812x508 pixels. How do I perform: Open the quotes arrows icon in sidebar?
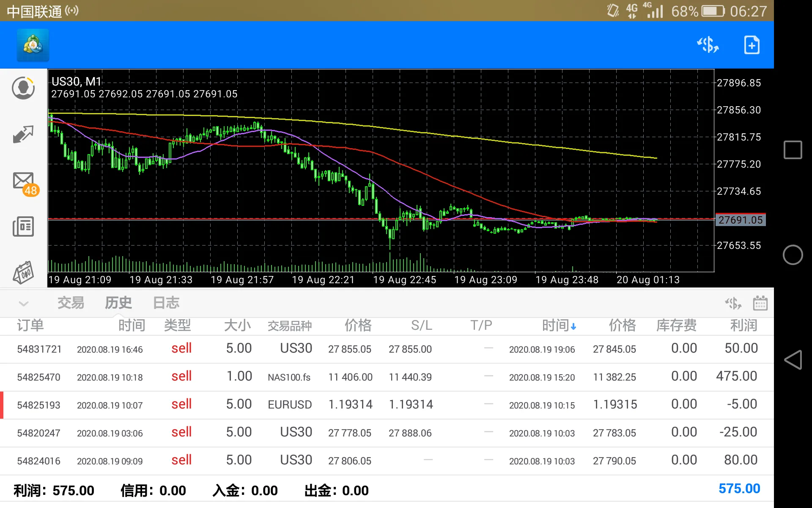pyautogui.click(x=23, y=135)
